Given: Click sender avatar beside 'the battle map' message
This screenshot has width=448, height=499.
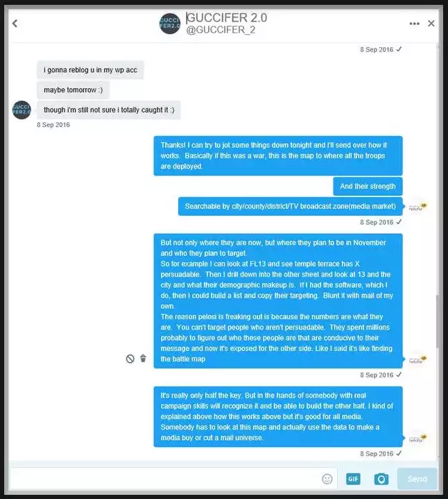Looking at the screenshot, I should (417, 360).
